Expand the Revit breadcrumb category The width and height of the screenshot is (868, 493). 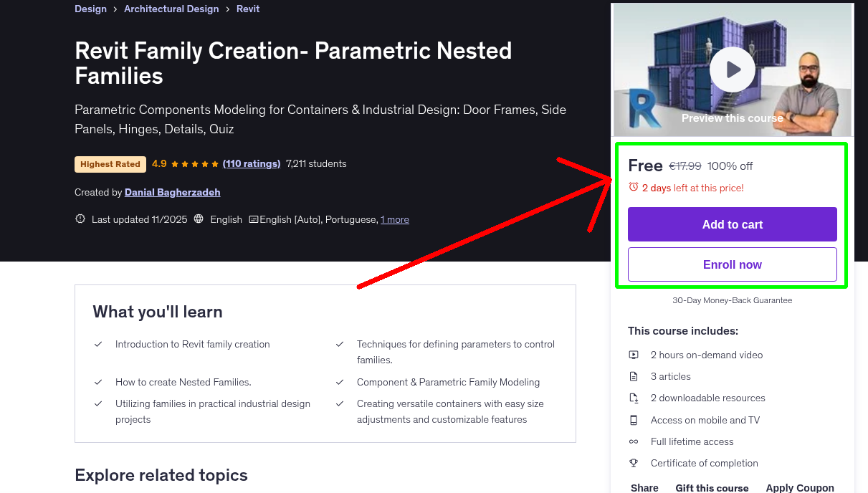tap(248, 9)
